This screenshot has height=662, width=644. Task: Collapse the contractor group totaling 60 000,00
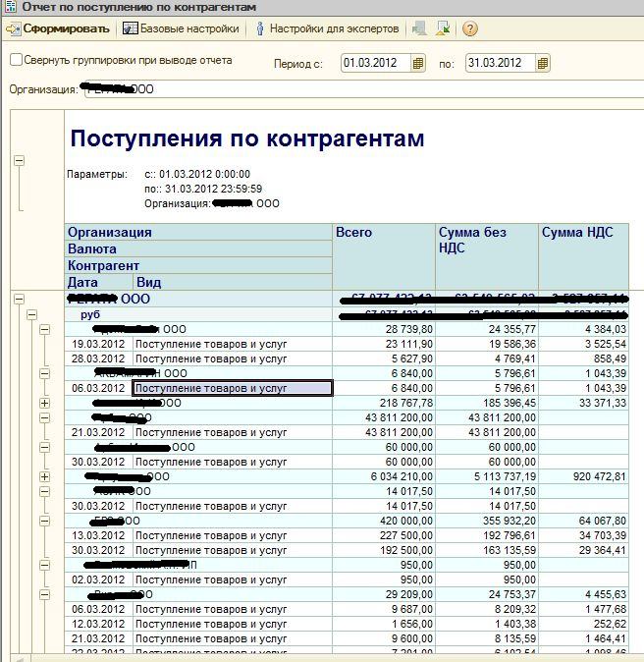(45, 447)
